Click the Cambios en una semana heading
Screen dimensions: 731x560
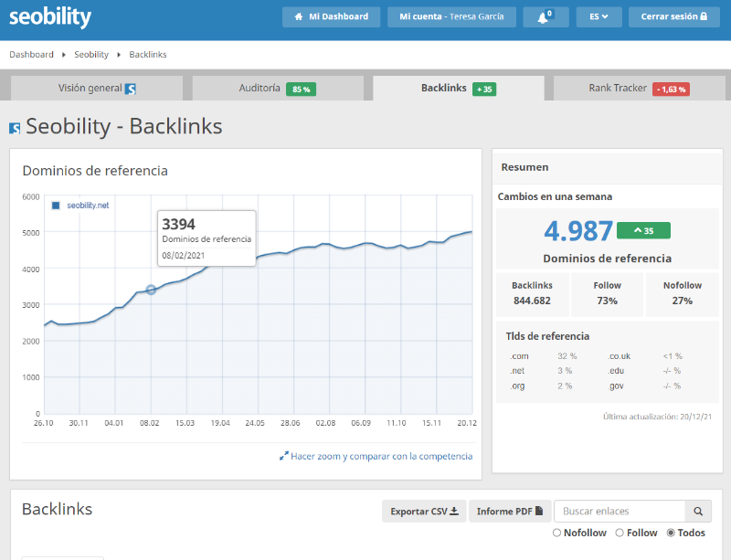pyautogui.click(x=555, y=196)
